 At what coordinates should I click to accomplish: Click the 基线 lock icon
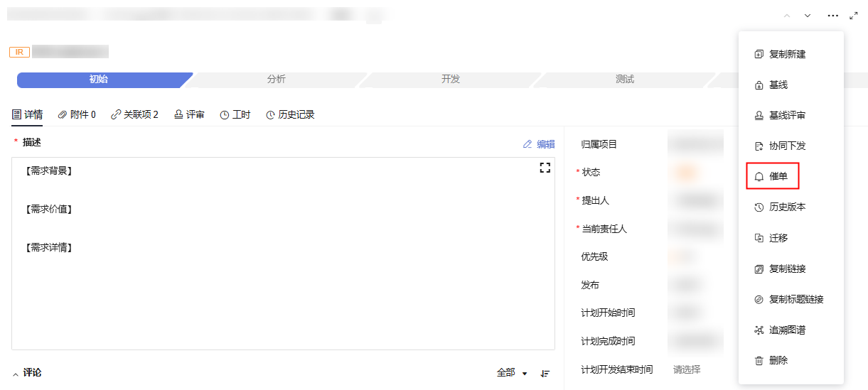tap(759, 85)
